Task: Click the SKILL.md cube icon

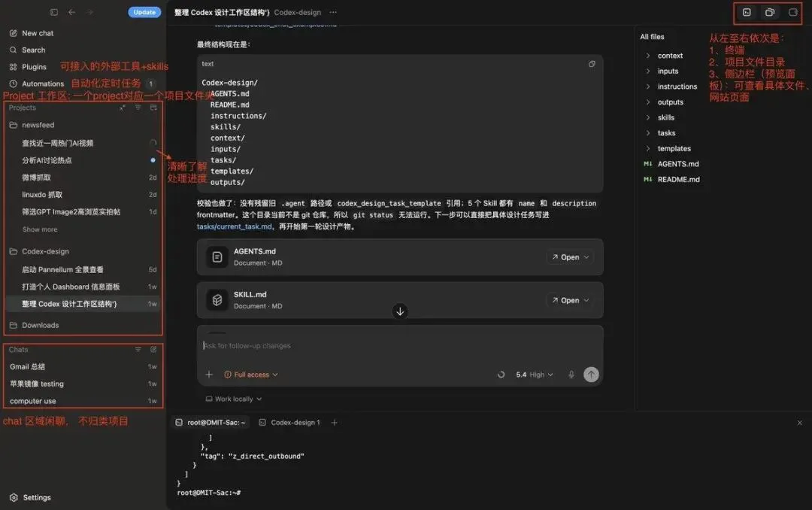Action: click(217, 300)
